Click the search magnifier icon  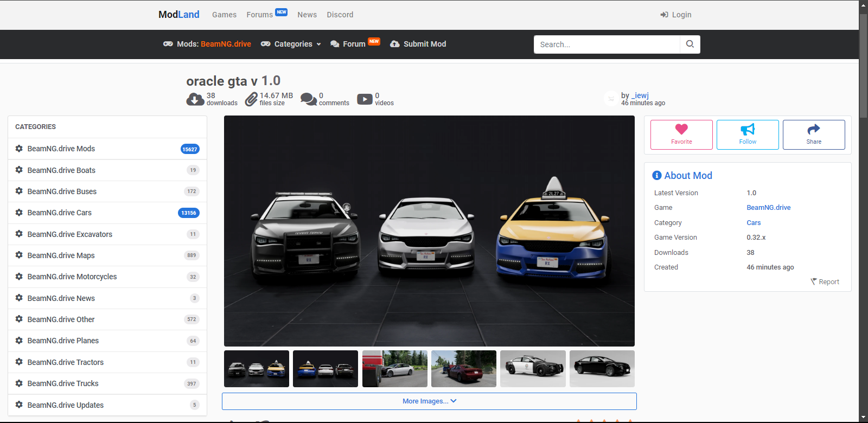[690, 44]
